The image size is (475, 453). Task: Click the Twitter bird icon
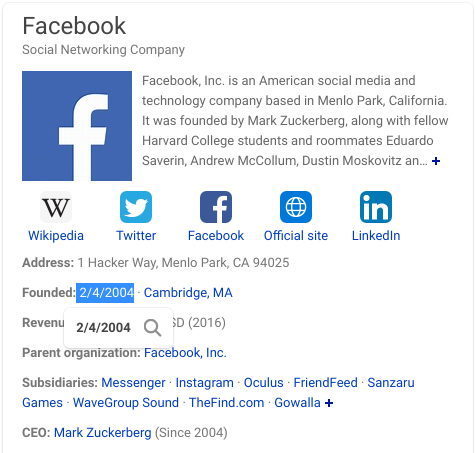[136, 207]
